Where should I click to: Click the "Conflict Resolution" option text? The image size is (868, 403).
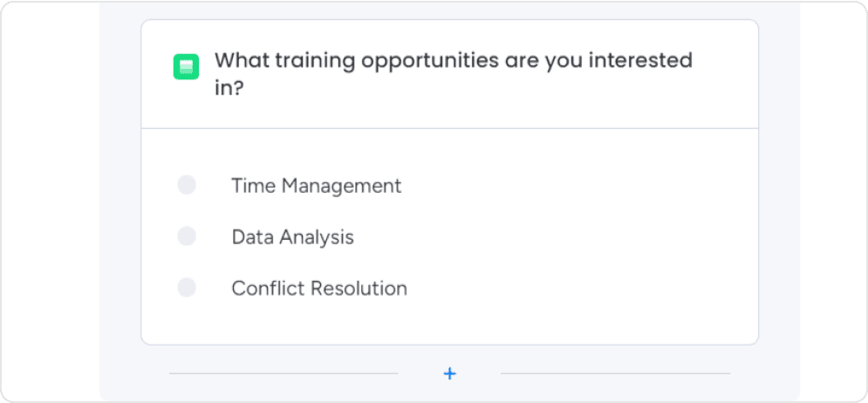tap(318, 289)
